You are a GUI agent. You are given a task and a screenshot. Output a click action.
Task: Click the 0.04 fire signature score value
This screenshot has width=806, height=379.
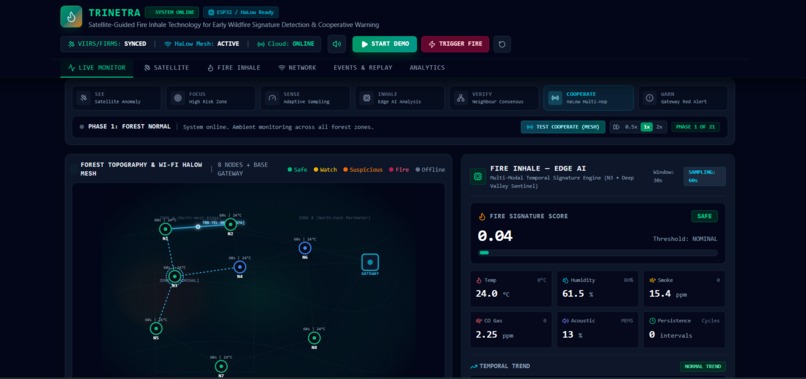click(x=495, y=237)
